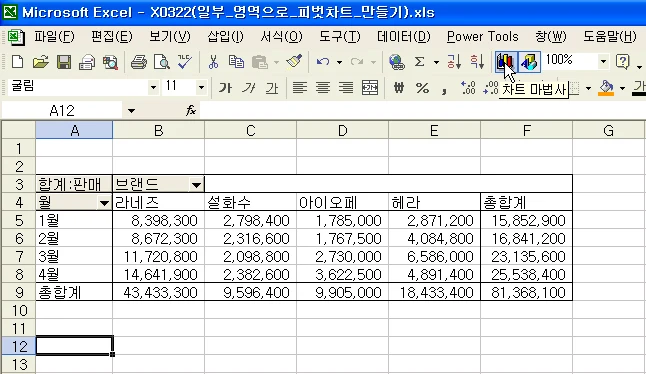Select the Format Painter brush
The image size is (646, 374).
(294, 62)
